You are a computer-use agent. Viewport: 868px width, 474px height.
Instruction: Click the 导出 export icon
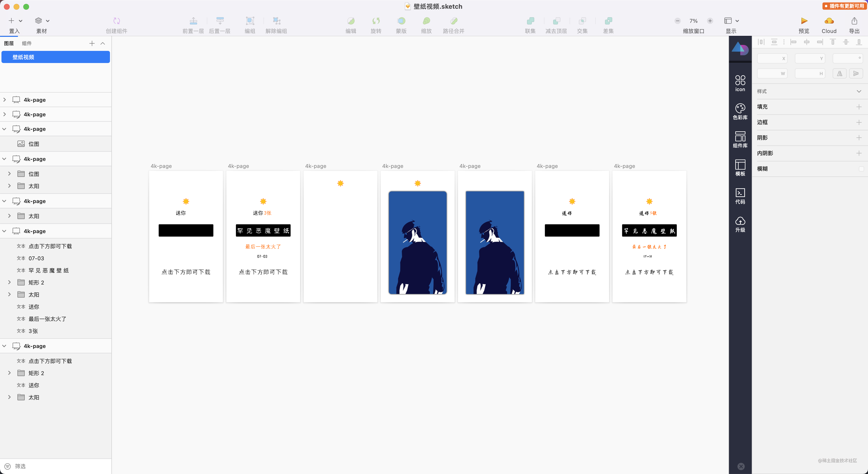(854, 21)
